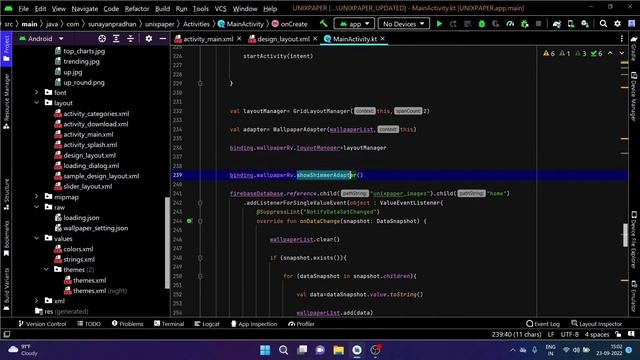The height and width of the screenshot is (360, 640).
Task: Toggle the Project tool window button
Action: click(x=6, y=48)
